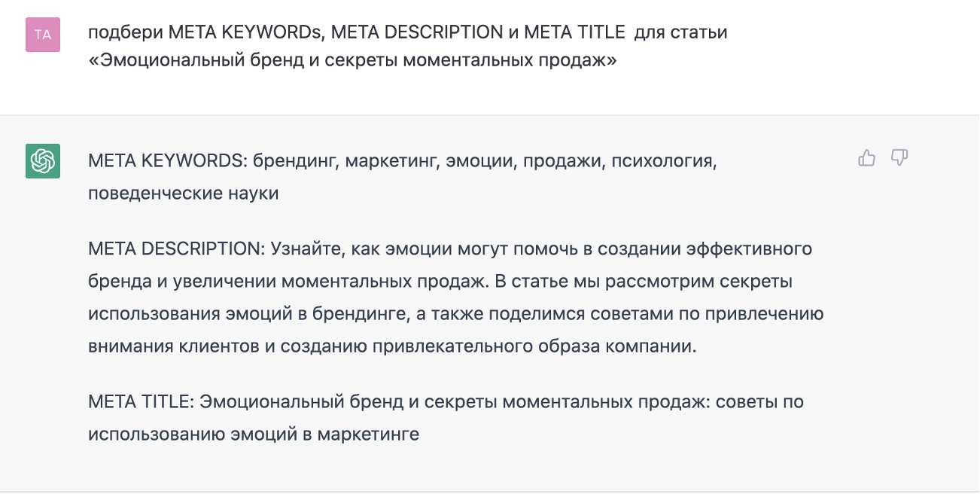The height and width of the screenshot is (497, 980).
Task: Click the keyword "психология" in the keywords list
Action: [664, 161]
